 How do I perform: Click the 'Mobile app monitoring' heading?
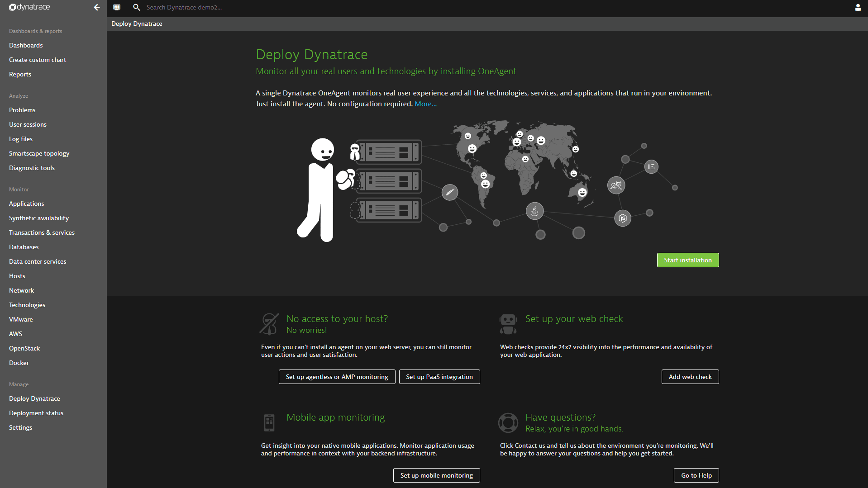coord(335,417)
